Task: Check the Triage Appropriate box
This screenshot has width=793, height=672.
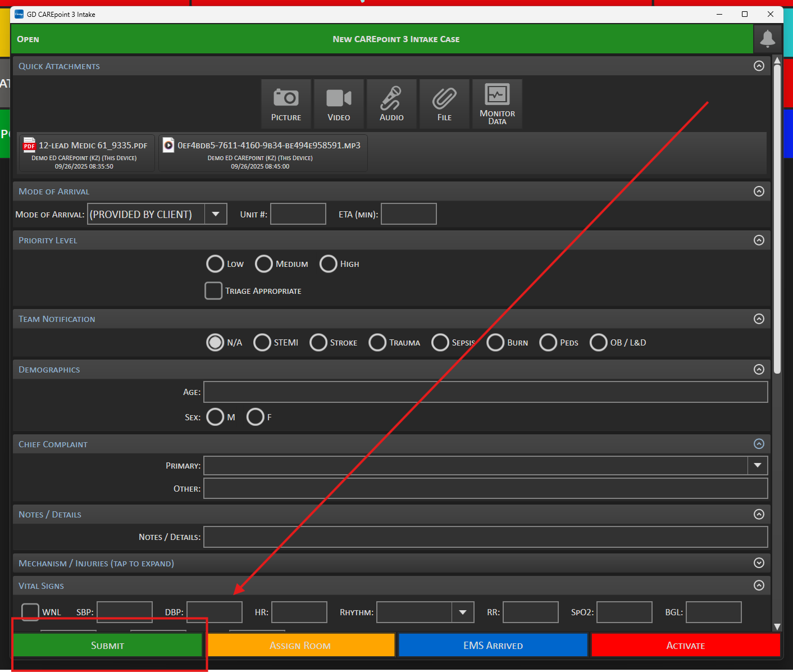Action: coord(213,290)
